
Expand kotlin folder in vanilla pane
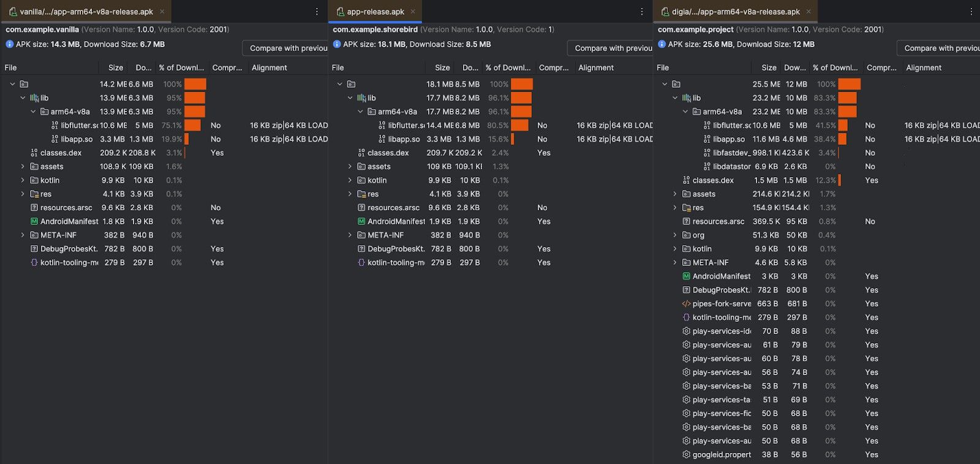coord(23,180)
